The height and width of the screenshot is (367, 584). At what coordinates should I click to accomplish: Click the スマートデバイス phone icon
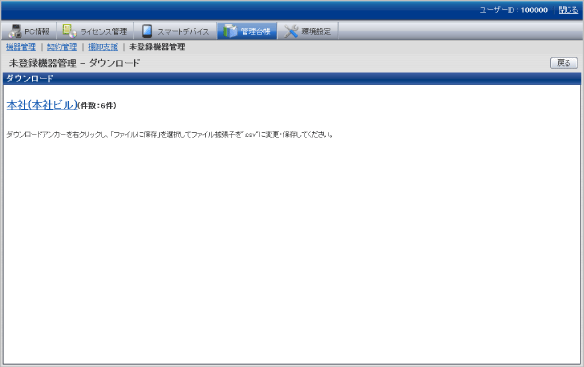pyautogui.click(x=147, y=31)
